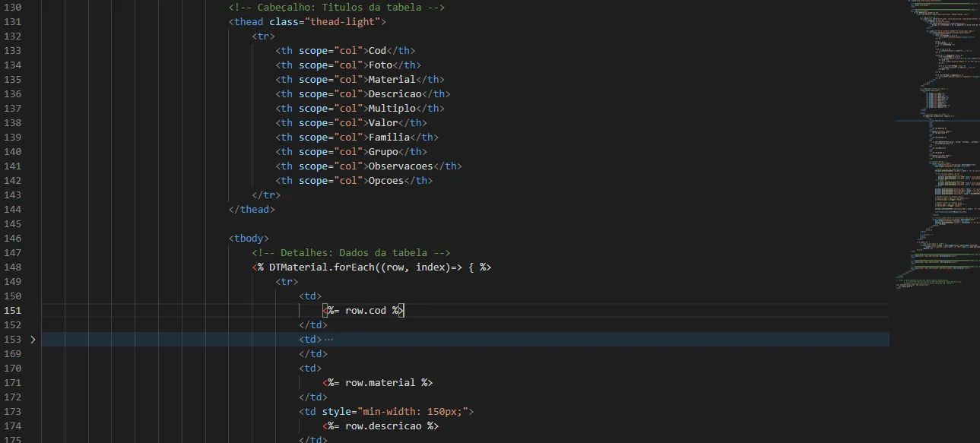Click line number 170 in the gutter

[12, 369]
